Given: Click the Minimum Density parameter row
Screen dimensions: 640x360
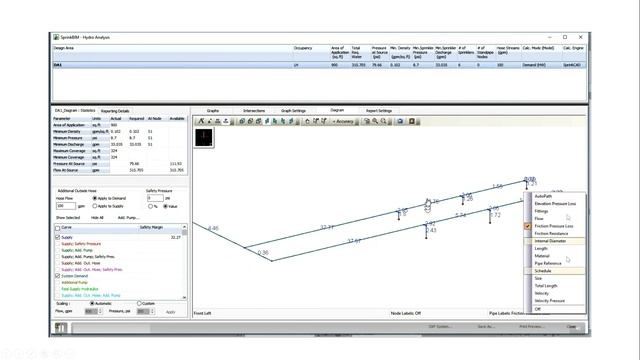Looking at the screenshot, I should tap(120, 131).
